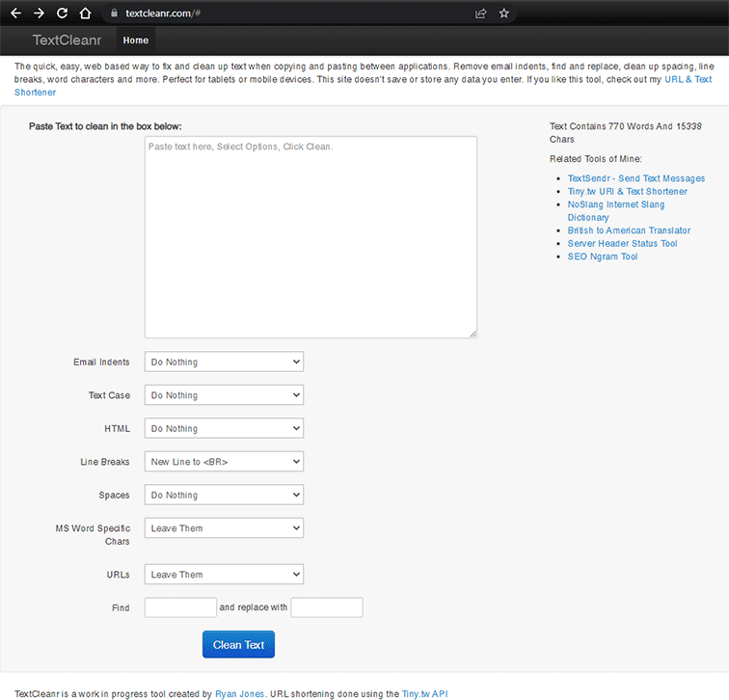The width and height of the screenshot is (729, 700).
Task: Open NoSlang Internet Slang Dictionary link
Action: click(x=616, y=211)
